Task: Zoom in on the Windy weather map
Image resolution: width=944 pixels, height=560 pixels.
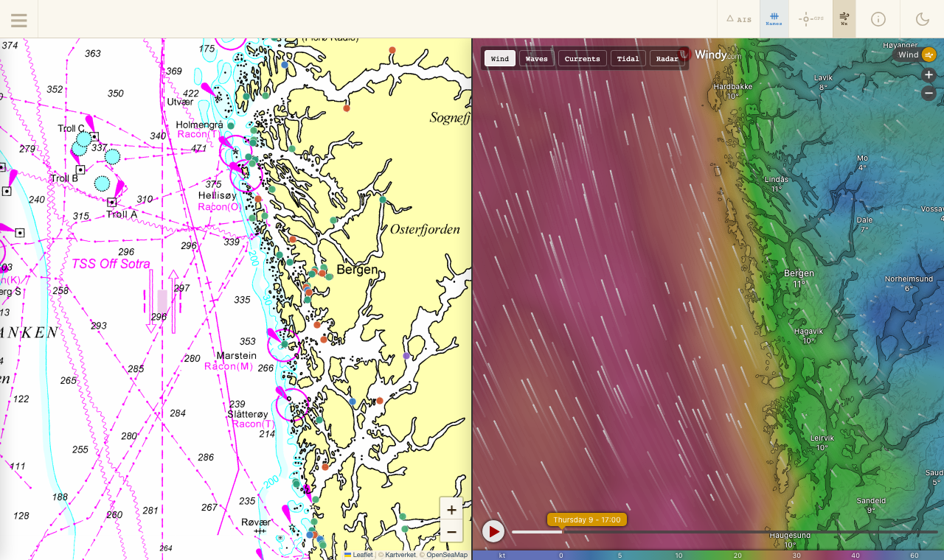Action: point(929,75)
